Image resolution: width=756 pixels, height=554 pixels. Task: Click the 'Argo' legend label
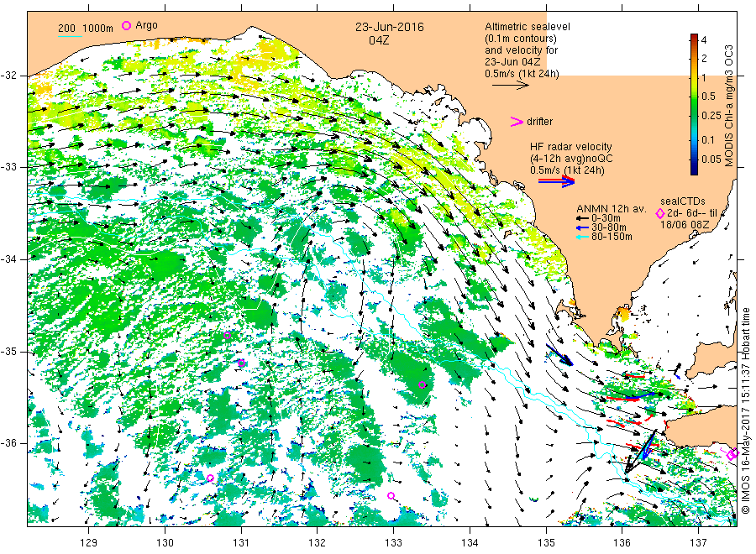point(146,25)
